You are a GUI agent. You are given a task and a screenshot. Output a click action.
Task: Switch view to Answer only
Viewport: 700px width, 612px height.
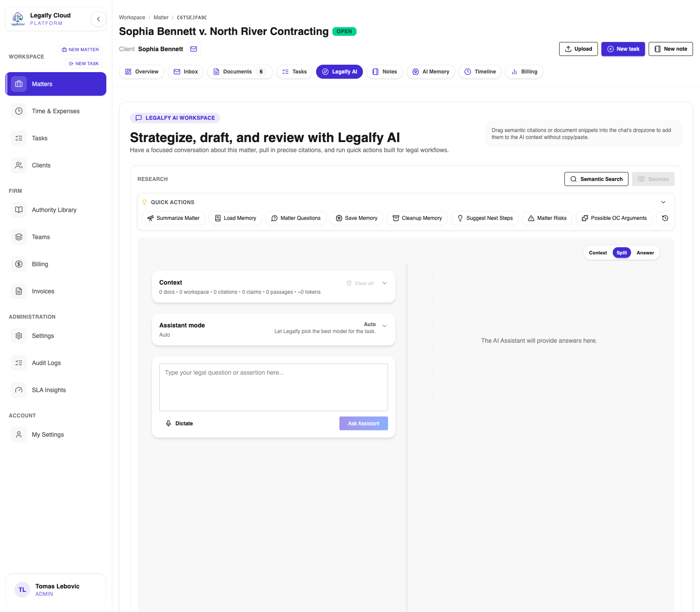coord(645,253)
